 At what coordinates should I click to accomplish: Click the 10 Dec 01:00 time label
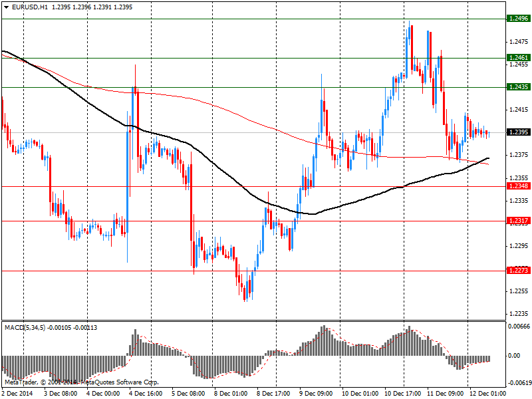[x=360, y=394]
